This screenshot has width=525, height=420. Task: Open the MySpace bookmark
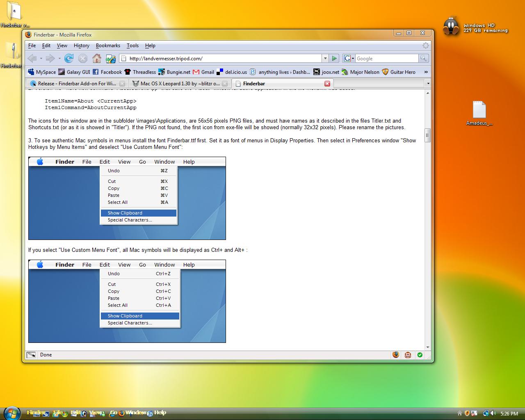pos(42,72)
